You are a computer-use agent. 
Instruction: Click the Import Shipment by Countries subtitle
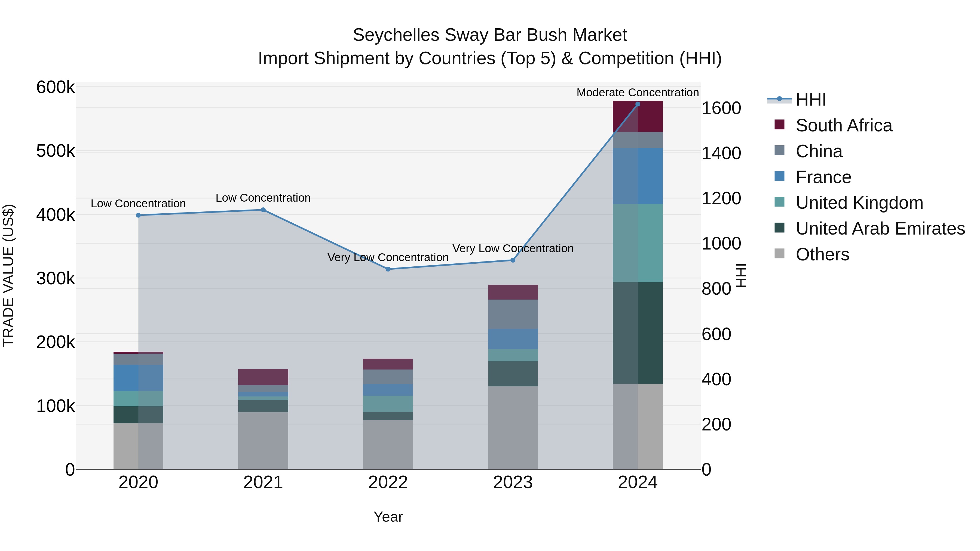coord(490,59)
